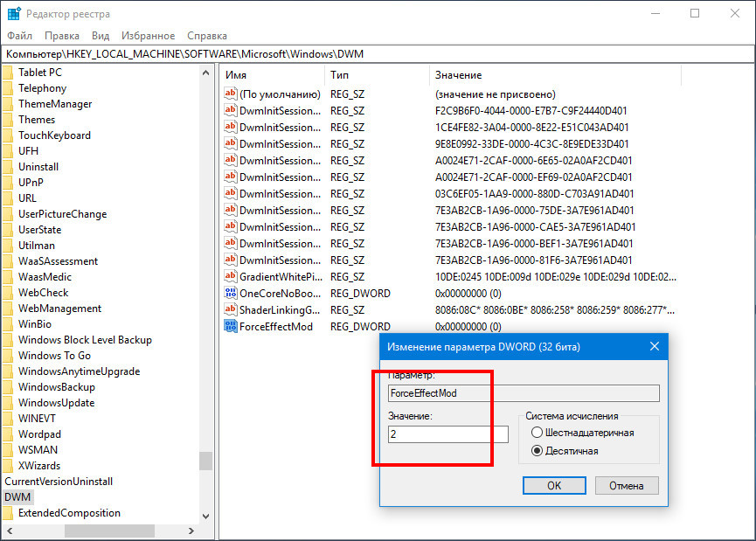Screen dimensions: 756x541
Task: Open the Вид menu
Action: click(x=101, y=36)
